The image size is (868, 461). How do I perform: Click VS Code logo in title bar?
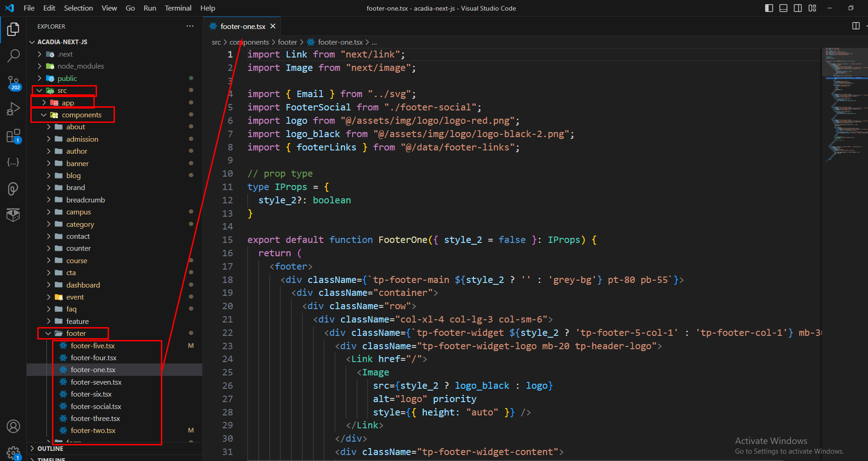click(x=10, y=8)
